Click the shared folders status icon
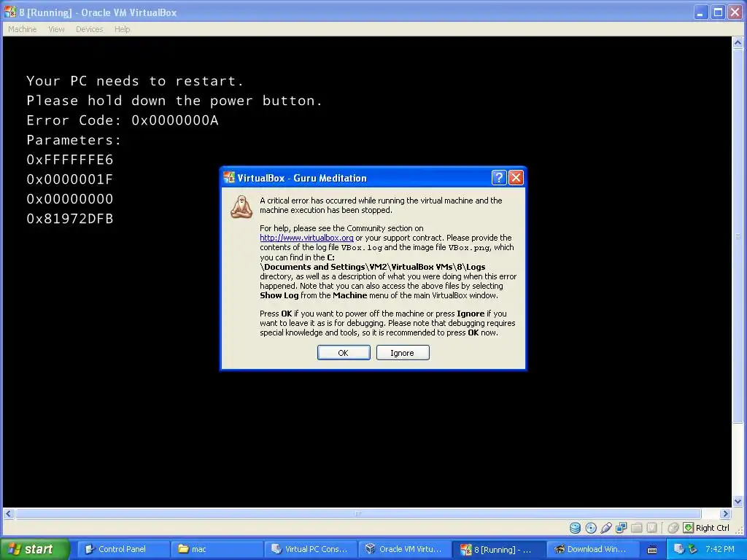This screenshot has height=560, width=747. tap(636, 528)
